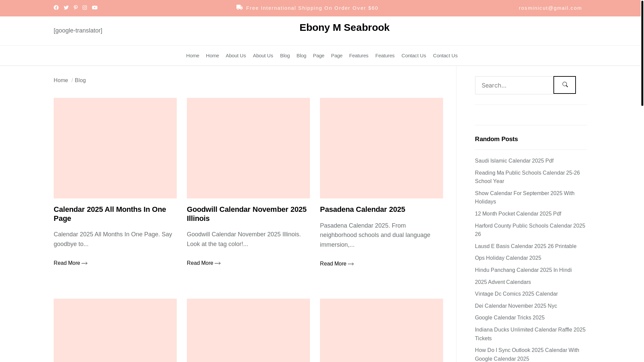Open Goodwill Calendar November 2025 Illinois title
The image size is (644, 362).
[x=247, y=214]
